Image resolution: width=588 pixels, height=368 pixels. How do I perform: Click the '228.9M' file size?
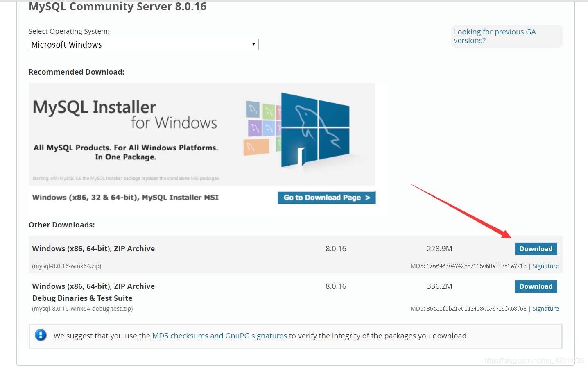point(439,249)
